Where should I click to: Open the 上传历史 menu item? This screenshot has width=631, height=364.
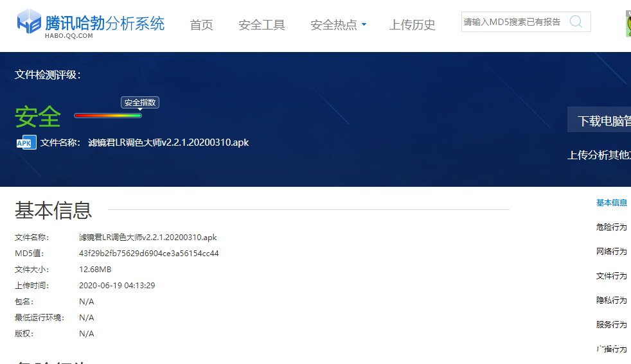[x=412, y=25]
